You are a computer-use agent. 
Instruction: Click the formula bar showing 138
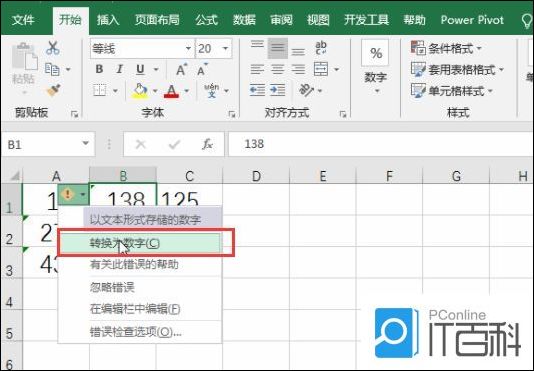[x=381, y=144]
